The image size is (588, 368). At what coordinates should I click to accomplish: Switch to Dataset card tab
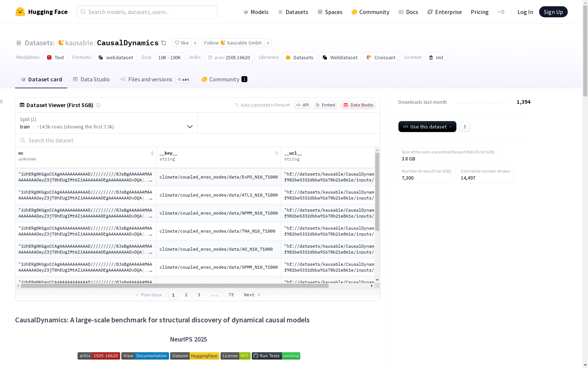tap(41, 79)
